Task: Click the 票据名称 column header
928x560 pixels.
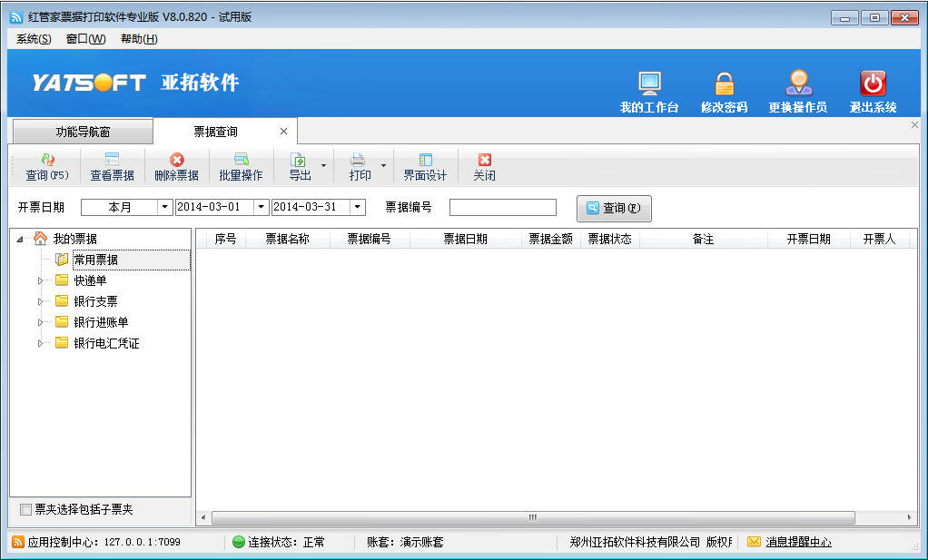Action: click(x=288, y=239)
